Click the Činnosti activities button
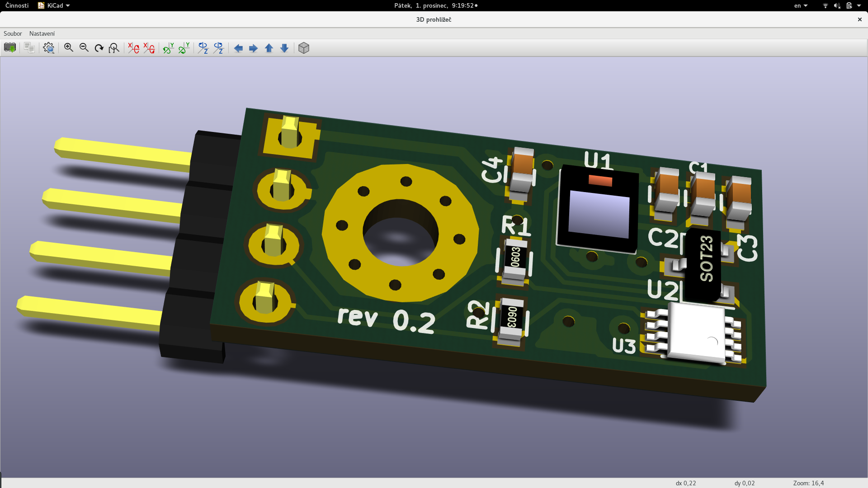Image resolution: width=868 pixels, height=488 pixels. coord(17,5)
